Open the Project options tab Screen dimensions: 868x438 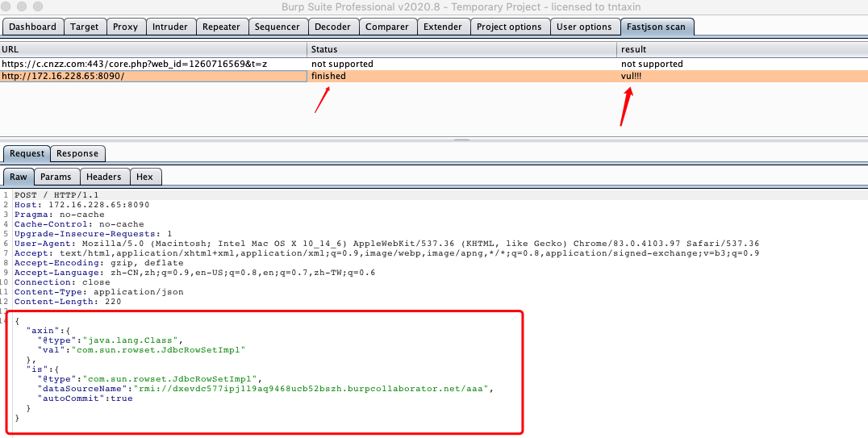509,27
